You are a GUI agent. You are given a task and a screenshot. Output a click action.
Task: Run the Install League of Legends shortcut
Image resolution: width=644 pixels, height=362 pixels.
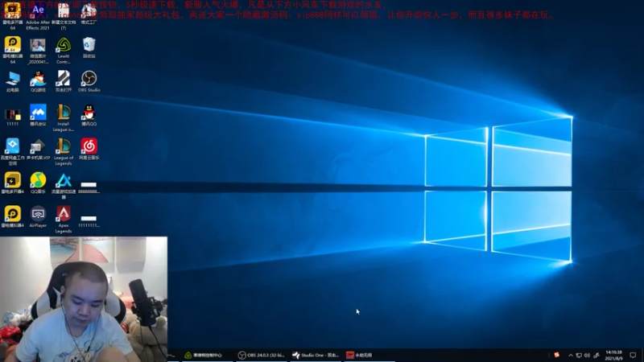coord(64,118)
